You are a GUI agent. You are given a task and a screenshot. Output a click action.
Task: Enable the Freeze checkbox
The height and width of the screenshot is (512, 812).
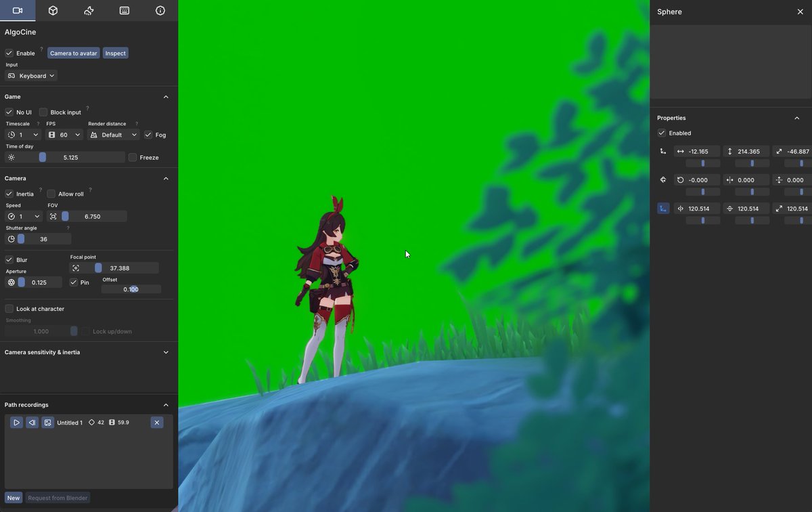pos(133,157)
